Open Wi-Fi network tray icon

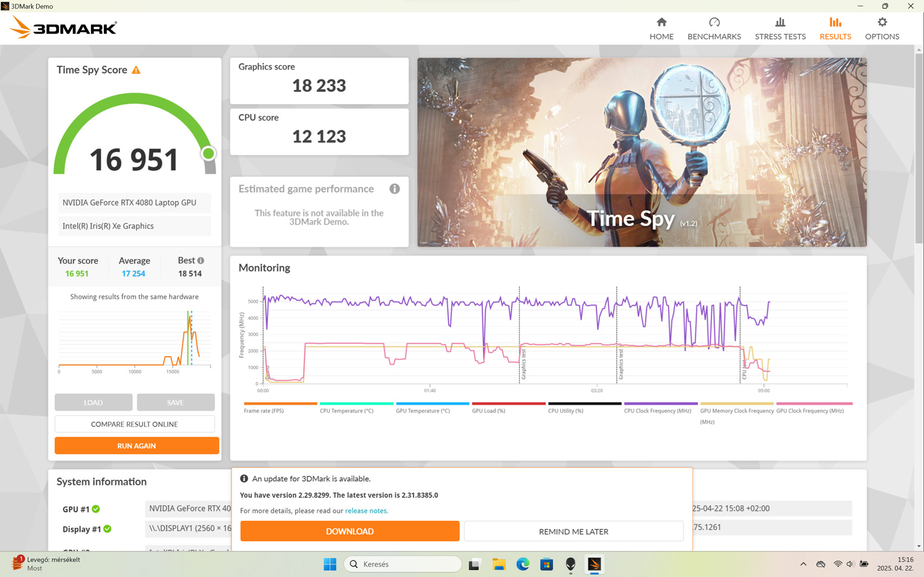[x=837, y=564]
